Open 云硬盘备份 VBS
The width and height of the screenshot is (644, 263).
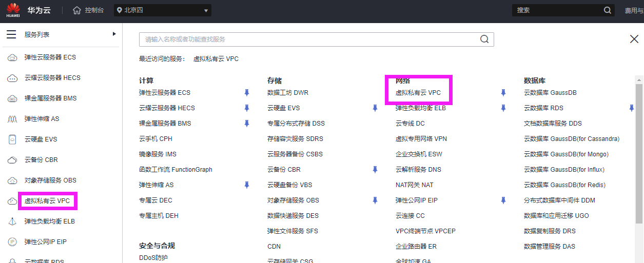click(289, 185)
